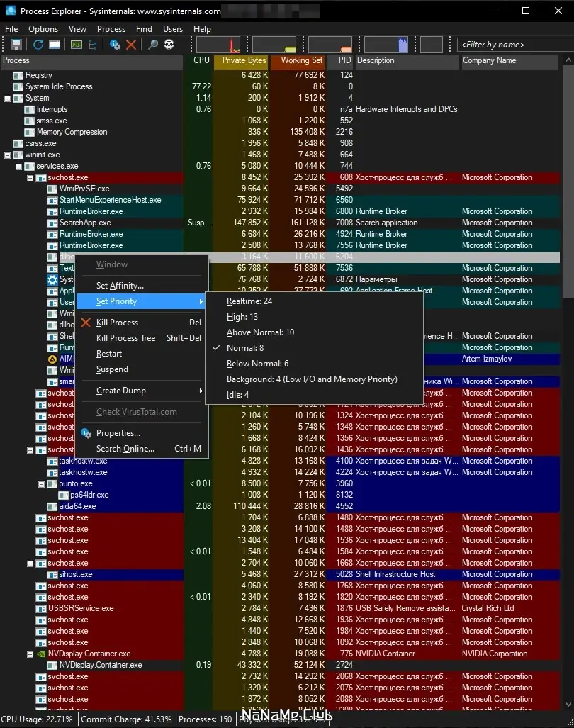This screenshot has width=574, height=728.
Task: Click the AIMP process yellow icon
Action: point(52,359)
